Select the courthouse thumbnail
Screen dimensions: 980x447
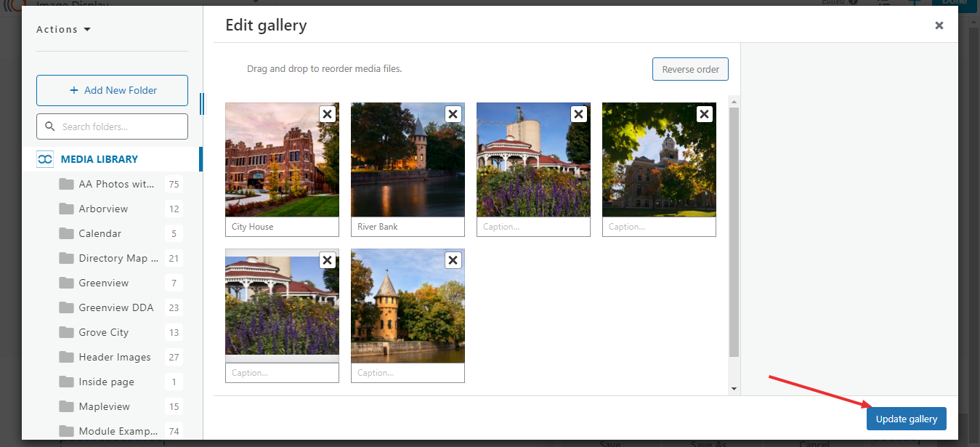[659, 160]
